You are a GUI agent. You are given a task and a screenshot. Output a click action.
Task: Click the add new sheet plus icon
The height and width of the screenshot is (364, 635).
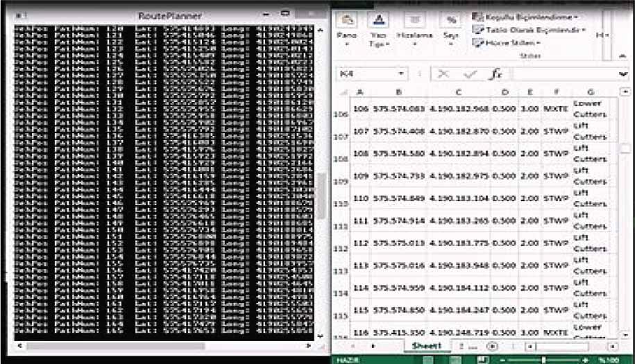pos(492,345)
